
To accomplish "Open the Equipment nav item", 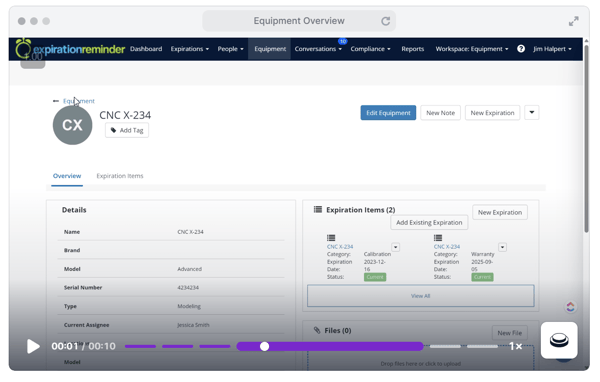I will point(270,49).
